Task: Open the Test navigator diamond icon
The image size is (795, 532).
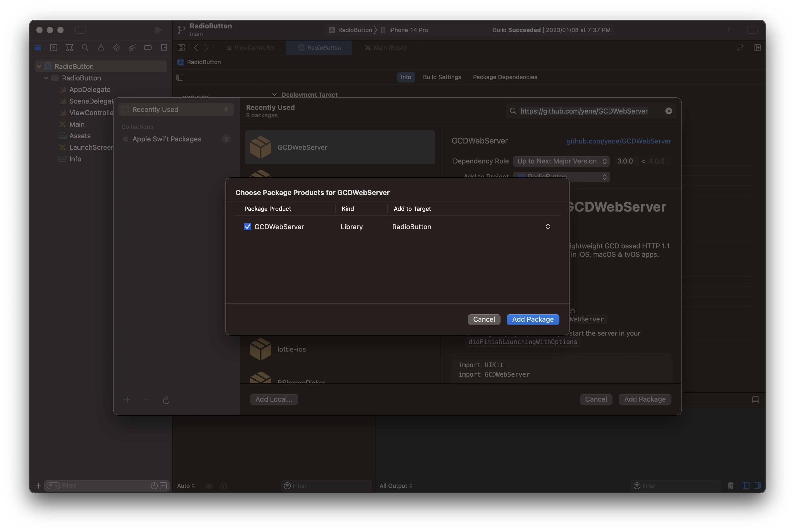Action: pos(117,48)
